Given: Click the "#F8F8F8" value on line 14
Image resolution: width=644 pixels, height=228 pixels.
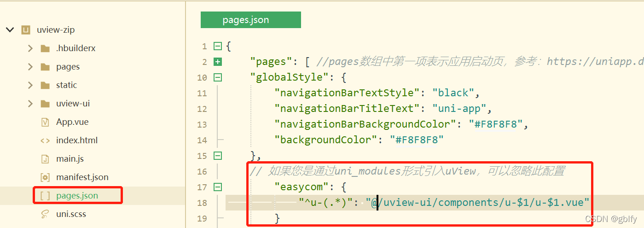Looking at the screenshot, I should click(417, 140).
